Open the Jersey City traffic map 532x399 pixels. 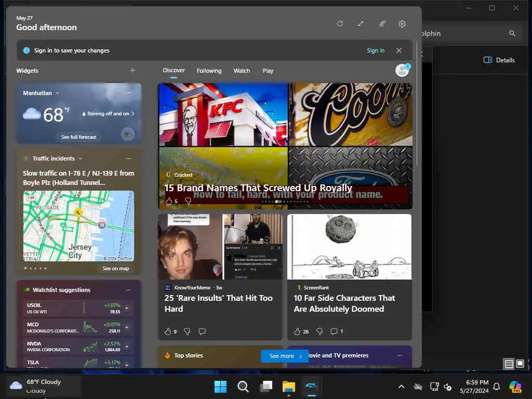pos(79,226)
